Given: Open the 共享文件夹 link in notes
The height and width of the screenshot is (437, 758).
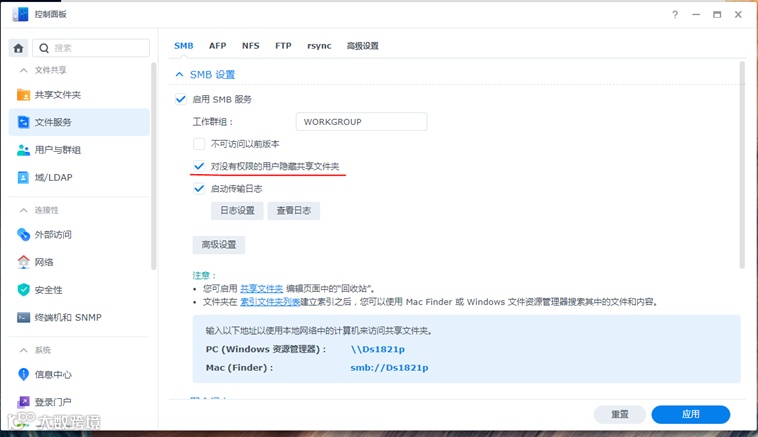Looking at the screenshot, I should pos(262,289).
